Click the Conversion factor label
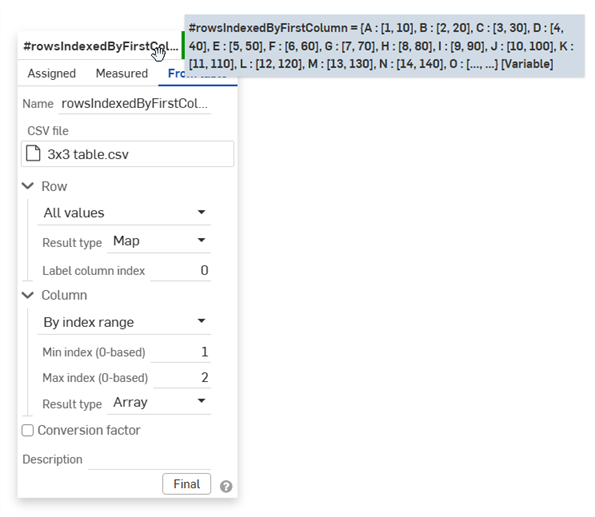 [x=89, y=430]
